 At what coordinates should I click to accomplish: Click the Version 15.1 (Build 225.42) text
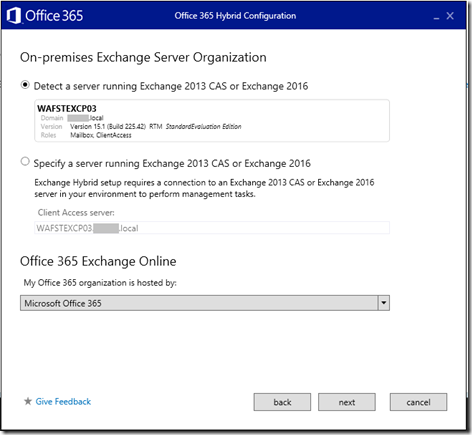pyautogui.click(x=108, y=127)
